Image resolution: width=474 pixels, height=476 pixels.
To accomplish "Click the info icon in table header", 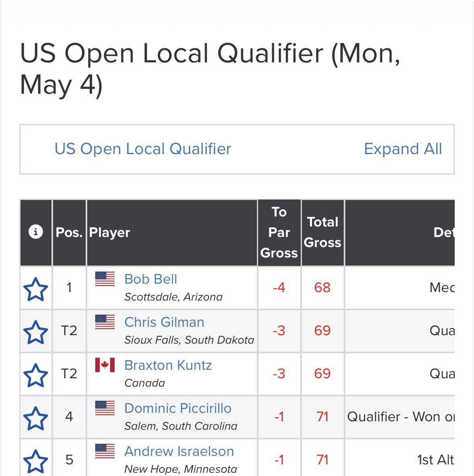I will coord(35,232).
